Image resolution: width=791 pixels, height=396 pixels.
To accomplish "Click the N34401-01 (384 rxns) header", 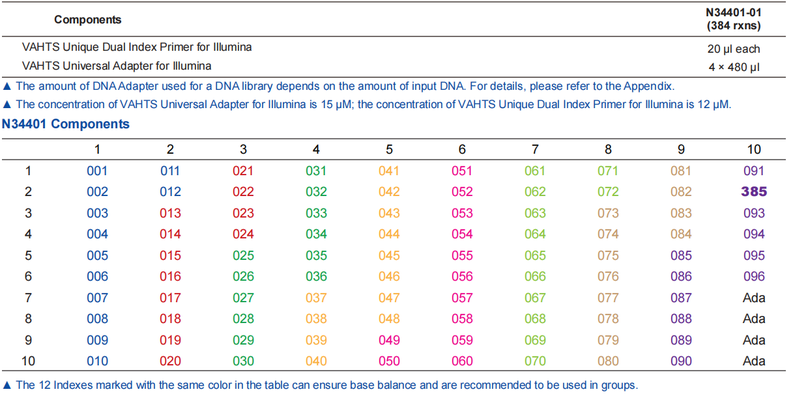I will click(x=733, y=20).
